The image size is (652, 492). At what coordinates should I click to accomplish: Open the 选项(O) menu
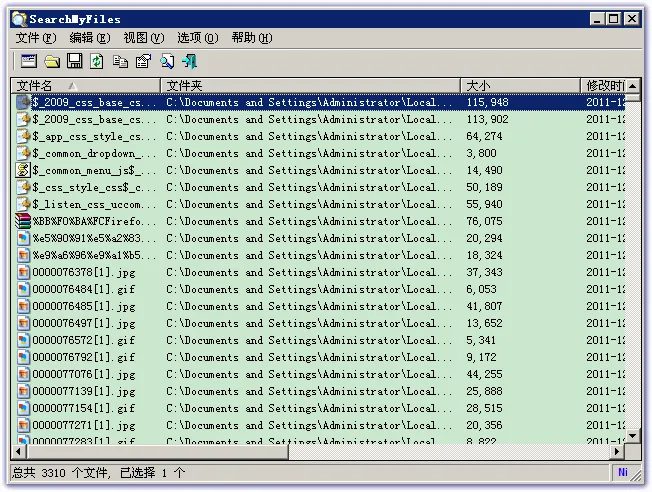(x=198, y=38)
